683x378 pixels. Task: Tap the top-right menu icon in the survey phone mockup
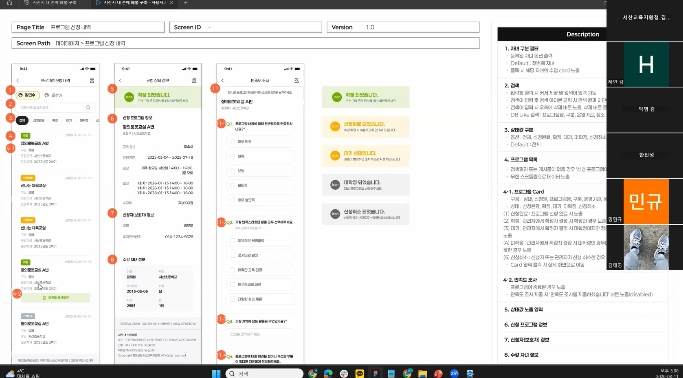(297, 81)
